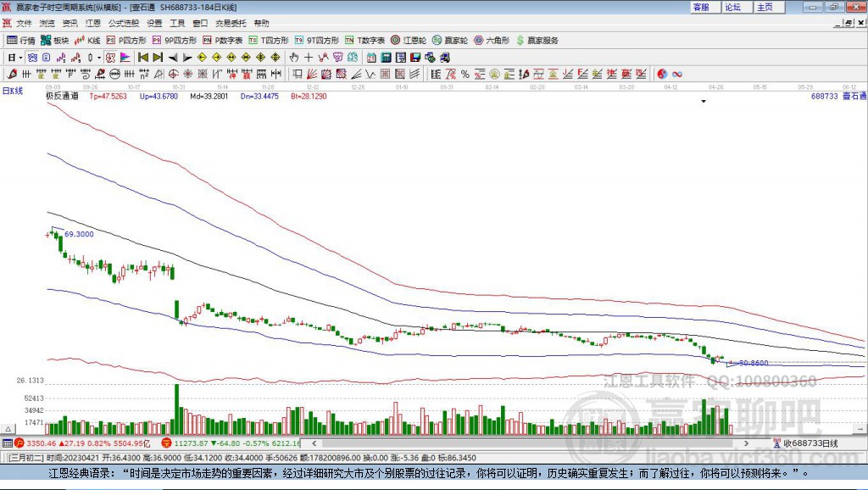Open the P四方形 square tool
Image resolution: width=868 pixels, height=490 pixels.
[125, 40]
